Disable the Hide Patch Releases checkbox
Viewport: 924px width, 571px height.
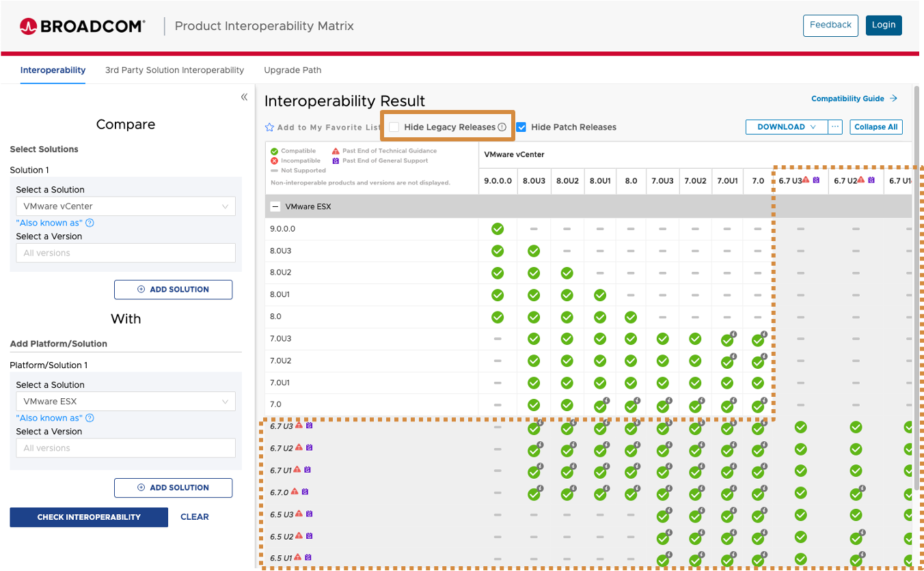click(521, 126)
